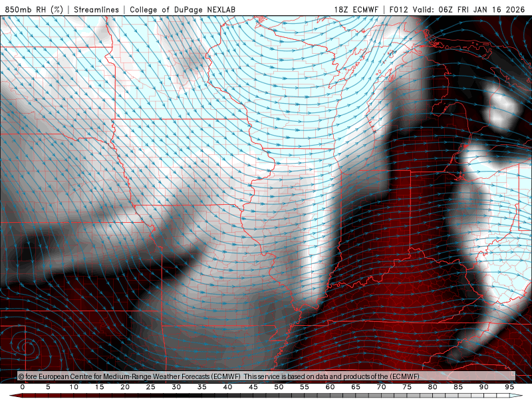Select the "18Z ECMWF" model run label
The width and height of the screenshot is (532, 399).
356,9
